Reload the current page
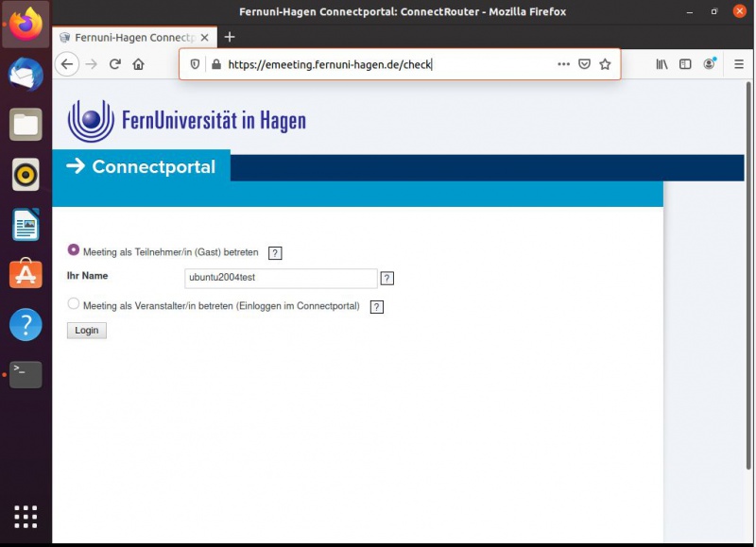 pyautogui.click(x=114, y=64)
